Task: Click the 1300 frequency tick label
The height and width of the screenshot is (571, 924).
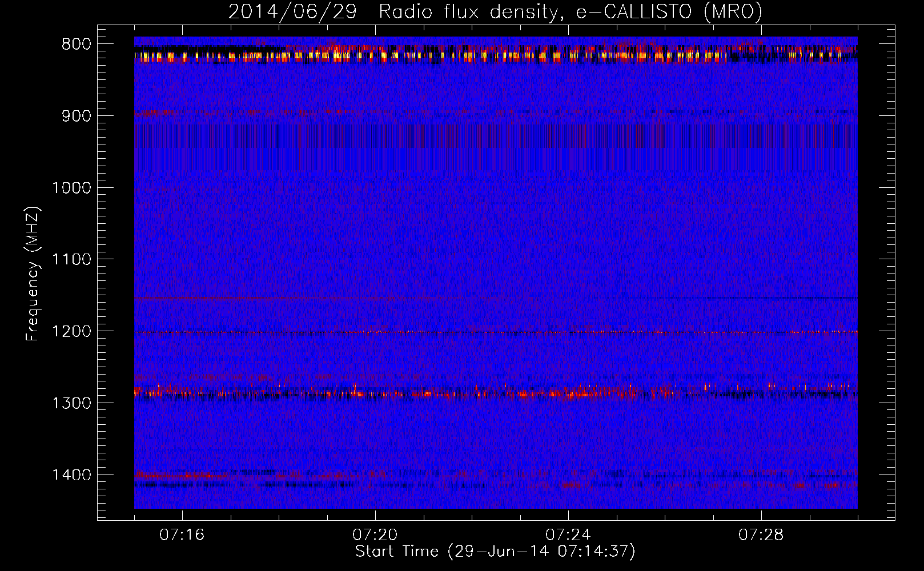Action: (x=71, y=404)
